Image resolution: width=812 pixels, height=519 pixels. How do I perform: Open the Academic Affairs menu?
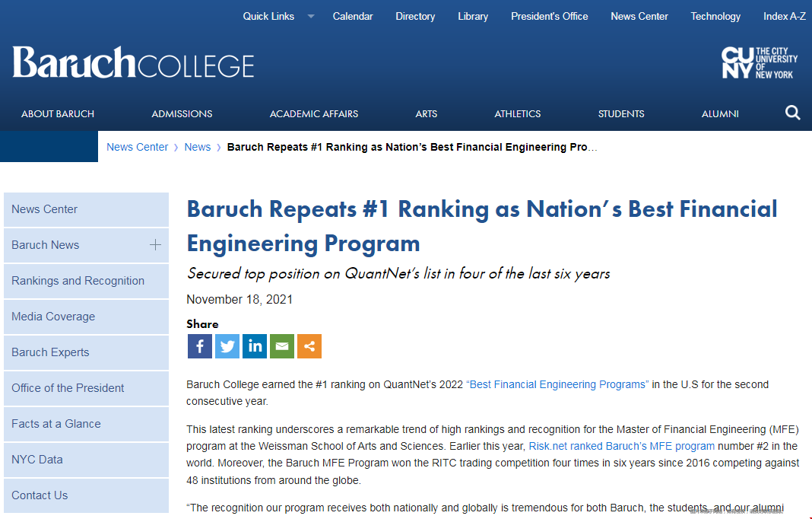(x=314, y=114)
